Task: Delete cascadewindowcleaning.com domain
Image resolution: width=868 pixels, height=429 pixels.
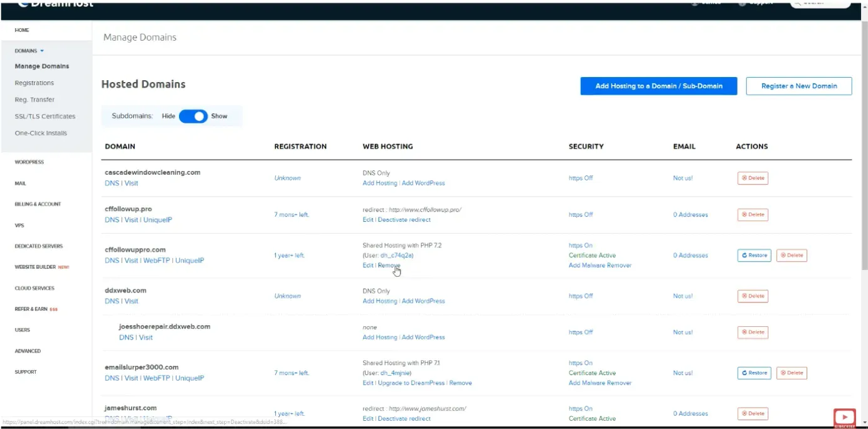Action: point(753,178)
